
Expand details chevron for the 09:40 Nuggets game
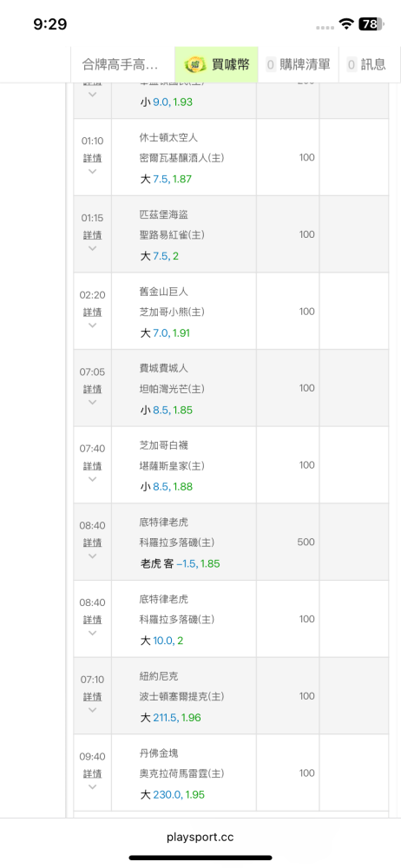(x=93, y=786)
